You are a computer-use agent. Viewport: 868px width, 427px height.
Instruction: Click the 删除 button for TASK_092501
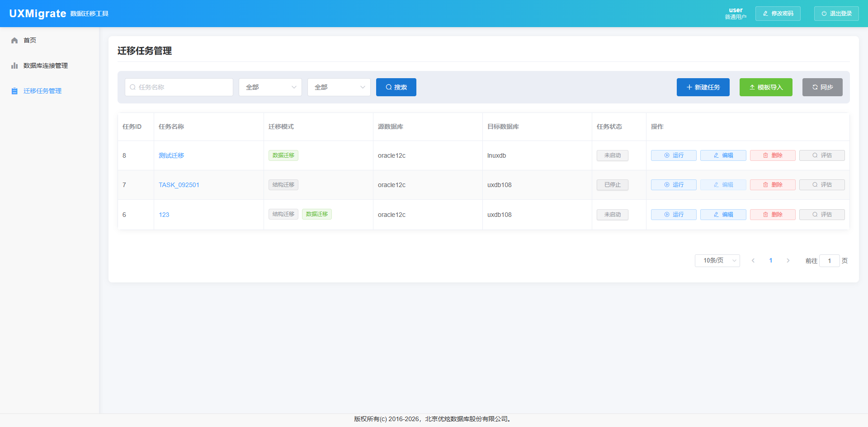tap(772, 185)
